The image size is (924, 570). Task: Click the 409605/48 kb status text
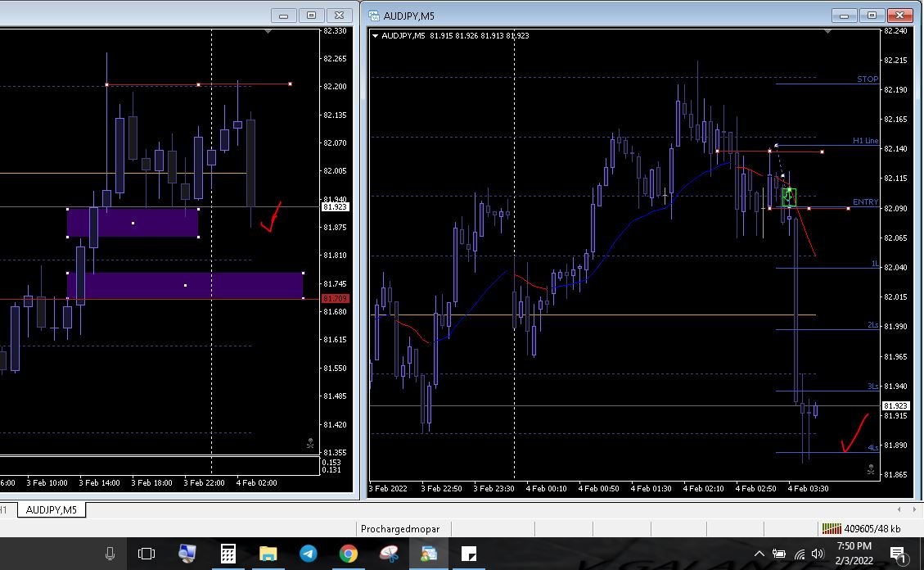click(872, 529)
